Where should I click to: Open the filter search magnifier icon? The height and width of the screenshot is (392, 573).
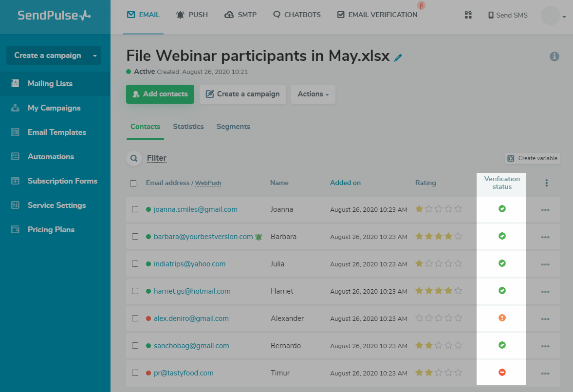tap(133, 158)
